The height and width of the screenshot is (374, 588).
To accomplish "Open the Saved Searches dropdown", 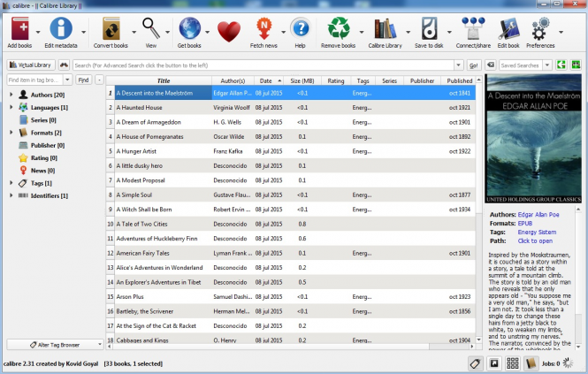I will point(547,65).
